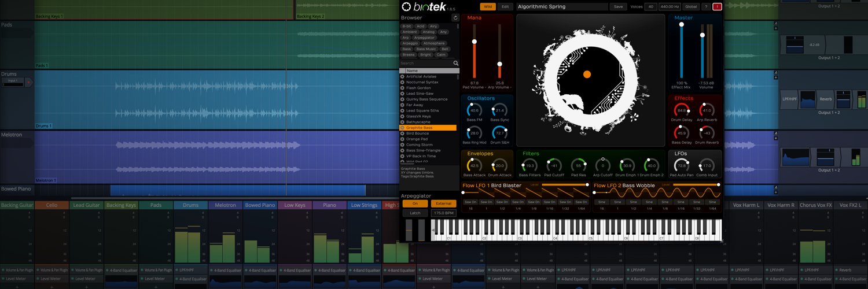
Task: Toggle the Arpeggiator External sync button
Action: (x=443, y=203)
